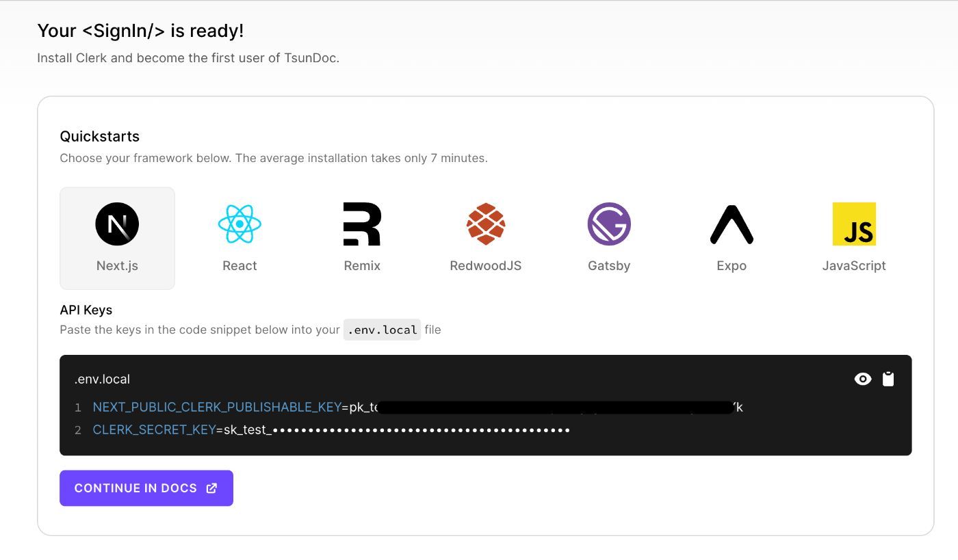Click the inline .env.local file chip
The image size is (958, 560).
click(x=382, y=330)
